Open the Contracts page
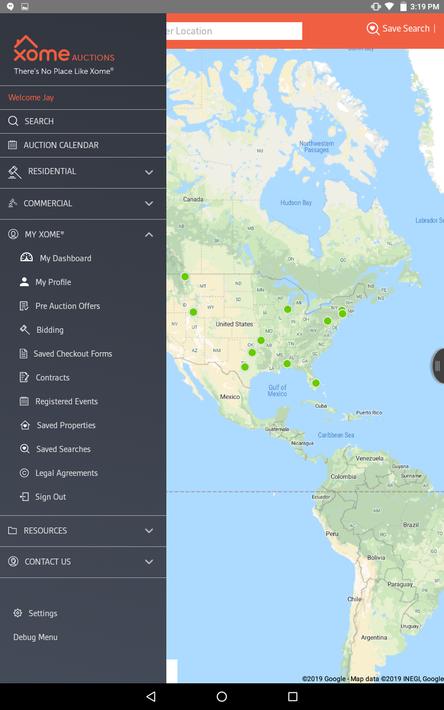Screen dimensions: 444x710 click(x=53, y=378)
